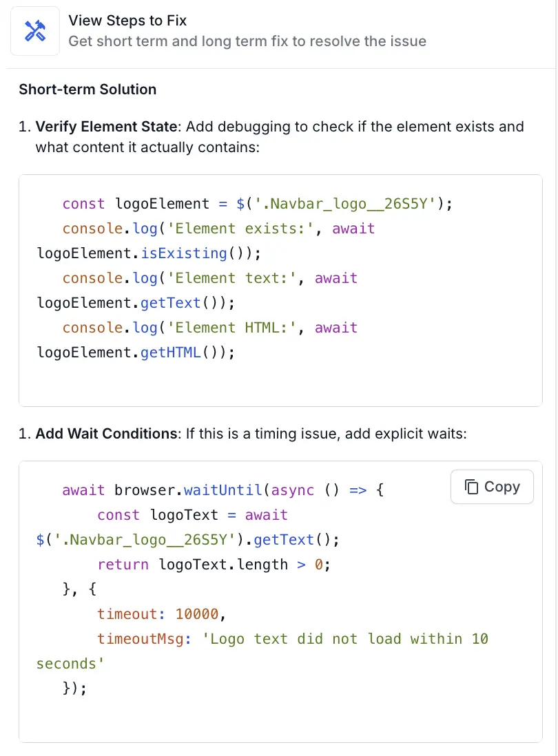Viewport: 558px width, 756px height.
Task: Click the subtitle about short and long term fix
Action: [x=247, y=41]
